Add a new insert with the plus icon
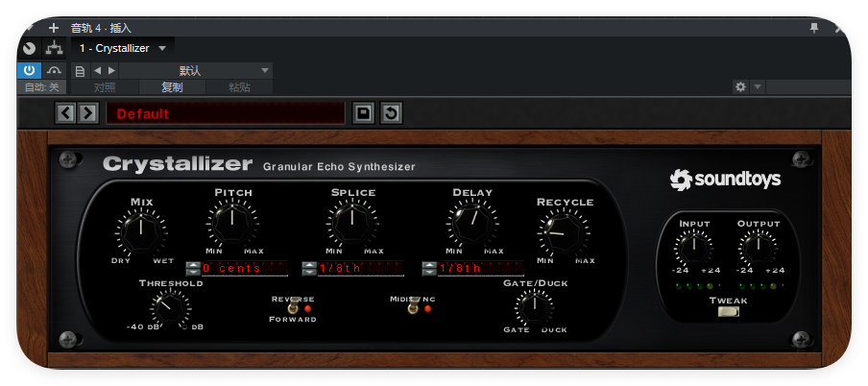This screenshot has height=386, width=868. [53, 28]
